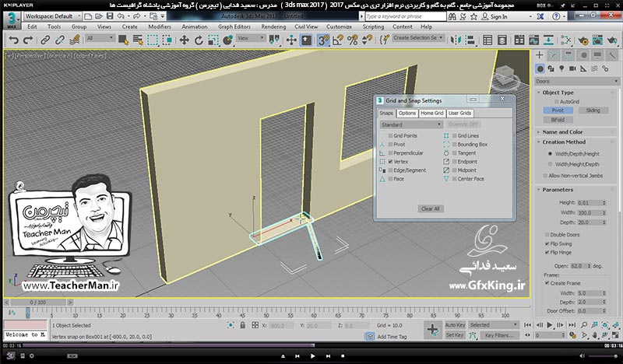Open the Align tool
Viewport: 623px width, 364px height.
pyautogui.click(x=470, y=40)
